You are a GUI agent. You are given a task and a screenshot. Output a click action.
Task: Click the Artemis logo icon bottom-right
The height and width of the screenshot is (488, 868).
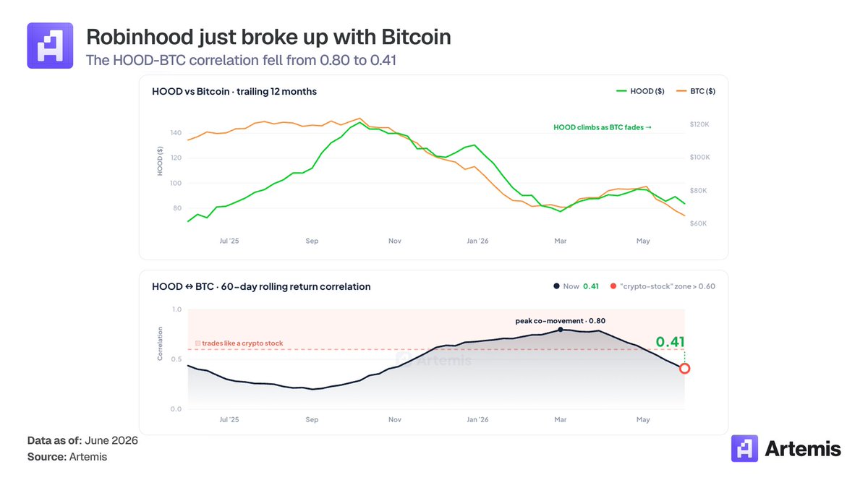[744, 448]
